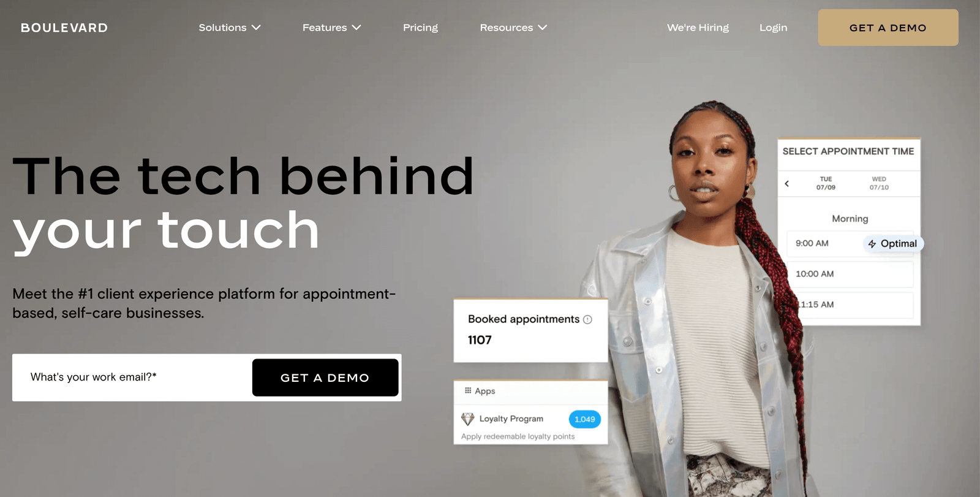Click the info icon beside Booked appointments
The height and width of the screenshot is (497, 980).
(x=587, y=319)
